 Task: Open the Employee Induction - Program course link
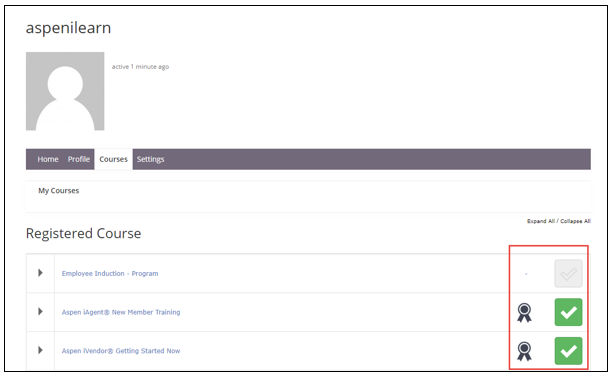110,273
